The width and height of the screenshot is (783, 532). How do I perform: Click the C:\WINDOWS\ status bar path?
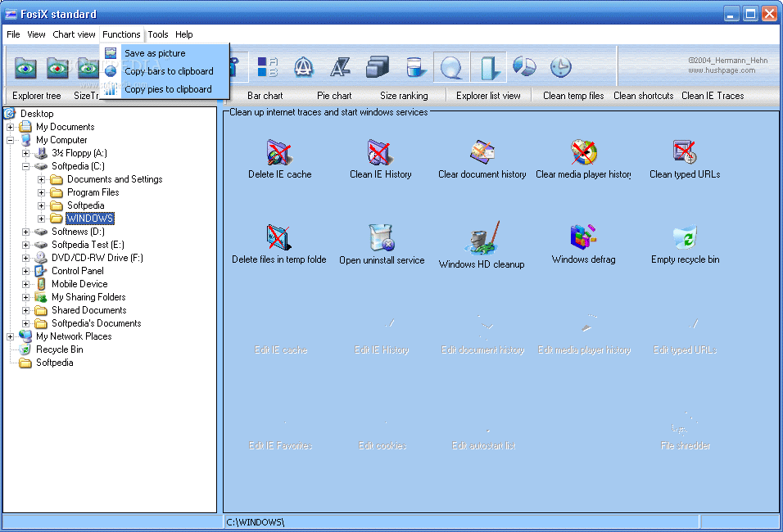(256, 522)
